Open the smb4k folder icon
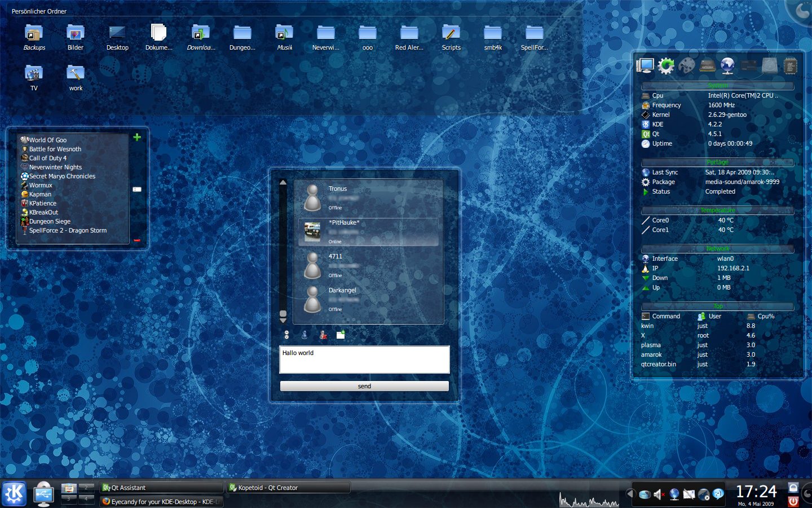812x508 pixels. click(493, 33)
